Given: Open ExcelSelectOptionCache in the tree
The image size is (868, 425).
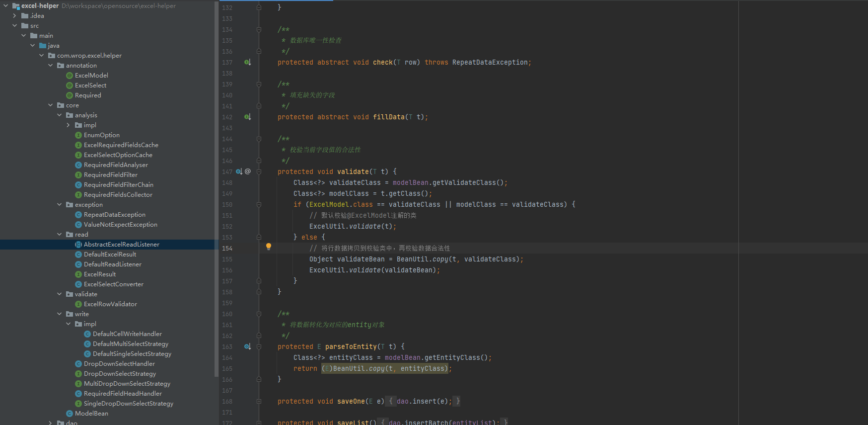Looking at the screenshot, I should 118,155.
